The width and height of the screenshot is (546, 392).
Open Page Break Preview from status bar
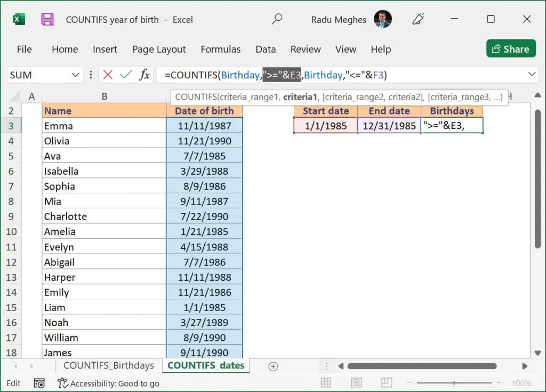(386, 382)
